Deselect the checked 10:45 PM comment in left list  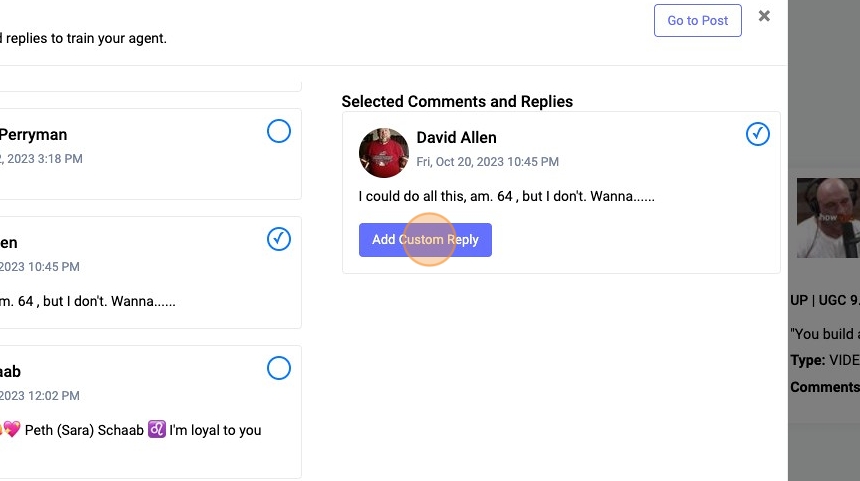[x=279, y=238]
